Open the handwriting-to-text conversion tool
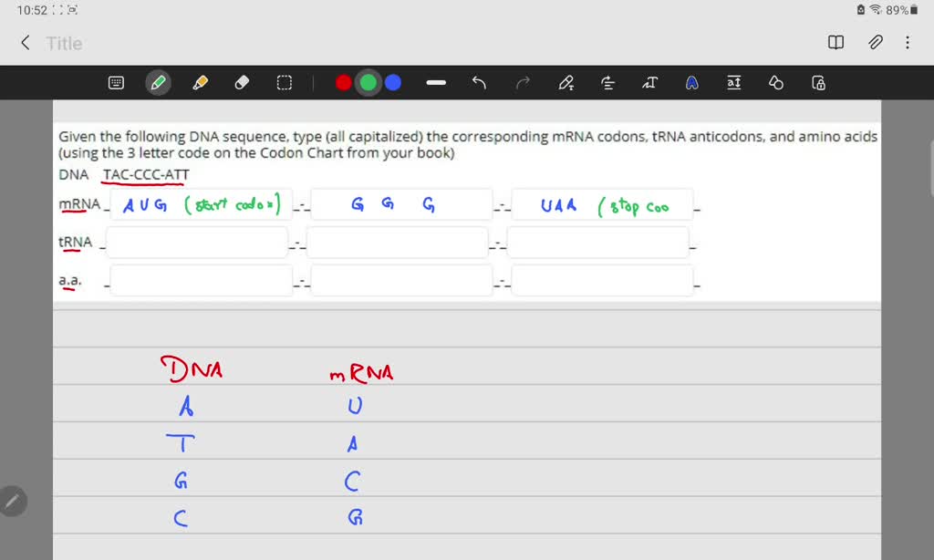Screen dimensions: 934x560 pos(649,82)
